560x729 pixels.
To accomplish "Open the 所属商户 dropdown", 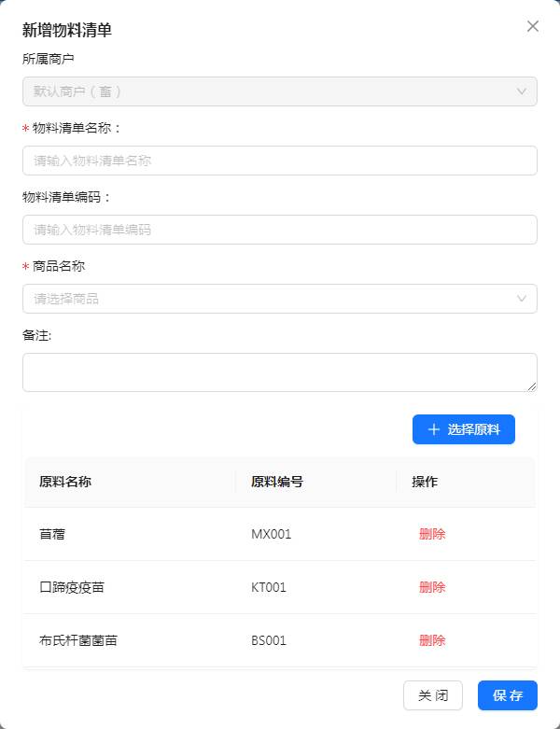I will click(279, 91).
